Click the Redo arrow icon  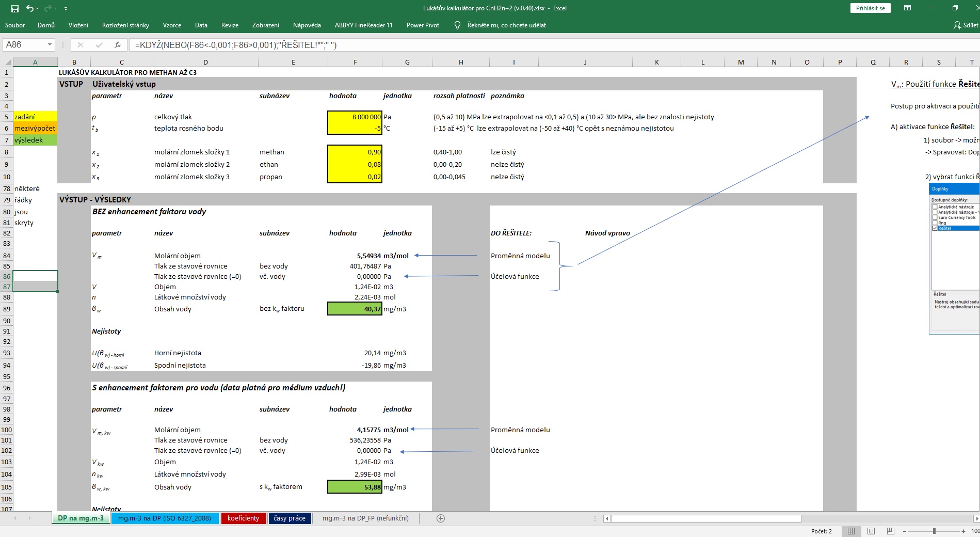tap(48, 8)
